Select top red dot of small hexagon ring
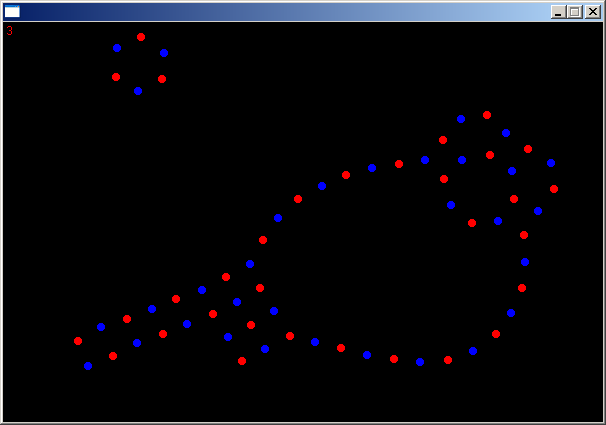Viewport: 606px width, 425px height. point(141,37)
